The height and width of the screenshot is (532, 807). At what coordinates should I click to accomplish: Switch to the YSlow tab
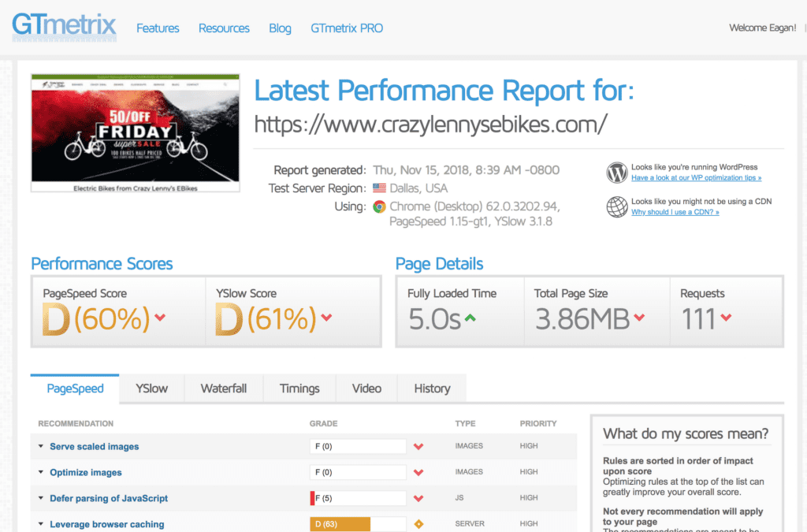152,389
